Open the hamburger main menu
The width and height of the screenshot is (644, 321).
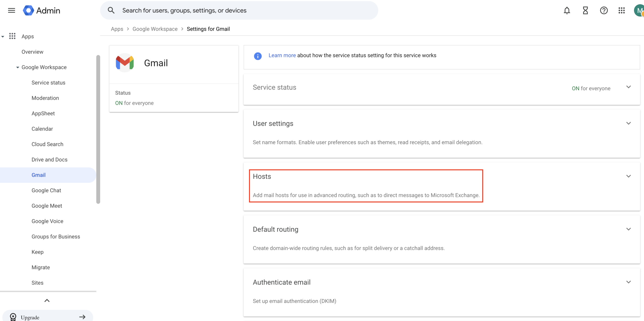click(x=12, y=10)
